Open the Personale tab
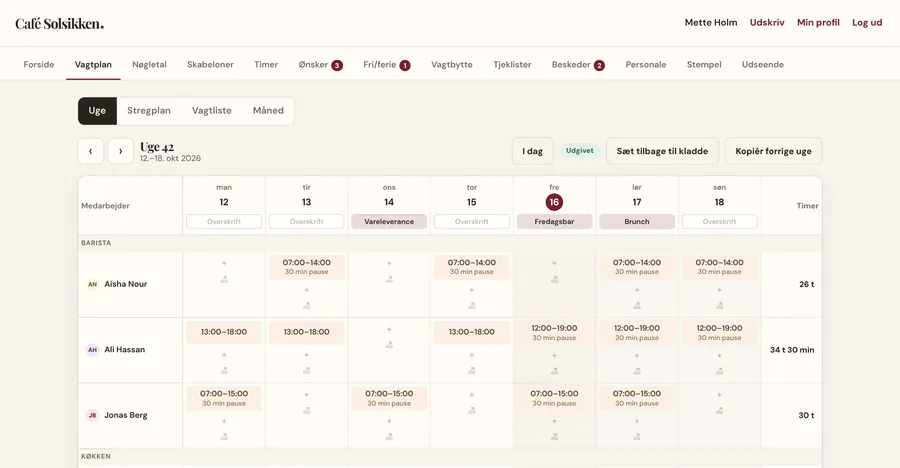Image resolution: width=900 pixels, height=468 pixels. click(x=646, y=64)
